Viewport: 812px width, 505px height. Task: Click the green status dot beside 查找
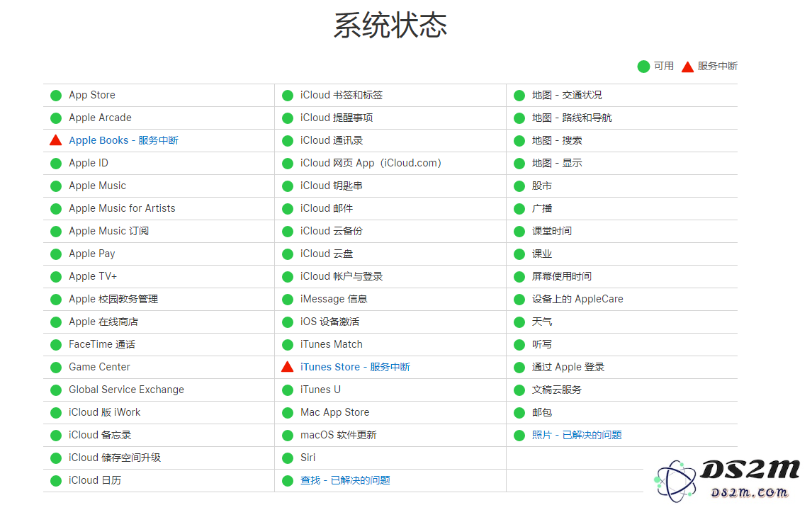coord(288,481)
